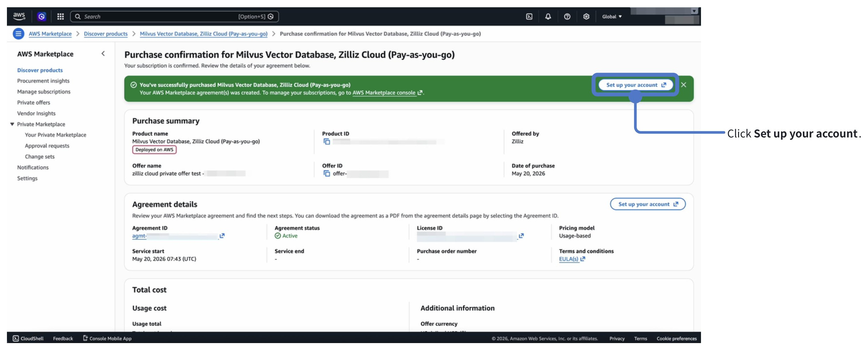This screenshot has height=350, width=868.
Task: Collapse the Private Marketplace tree section
Action: [x=12, y=124]
